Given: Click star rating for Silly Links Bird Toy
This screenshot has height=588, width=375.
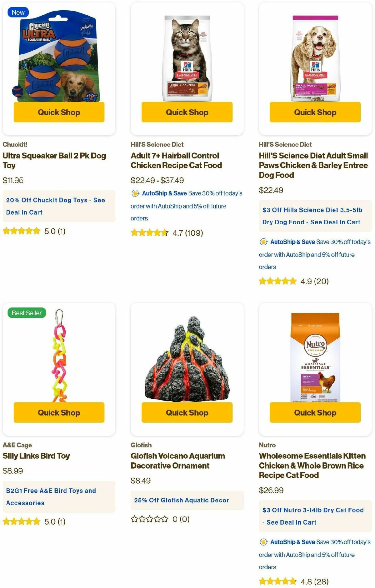Looking at the screenshot, I should [x=22, y=521].
